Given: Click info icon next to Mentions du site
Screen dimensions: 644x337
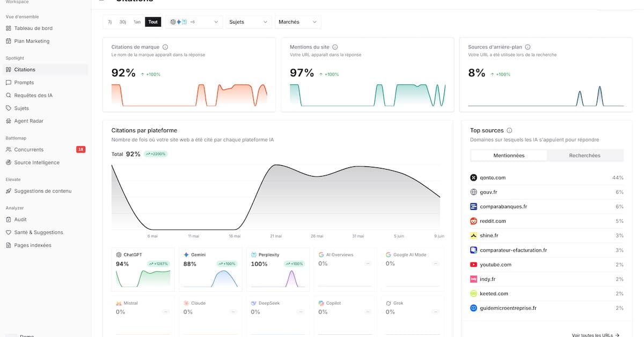Looking at the screenshot, I should point(335,47).
